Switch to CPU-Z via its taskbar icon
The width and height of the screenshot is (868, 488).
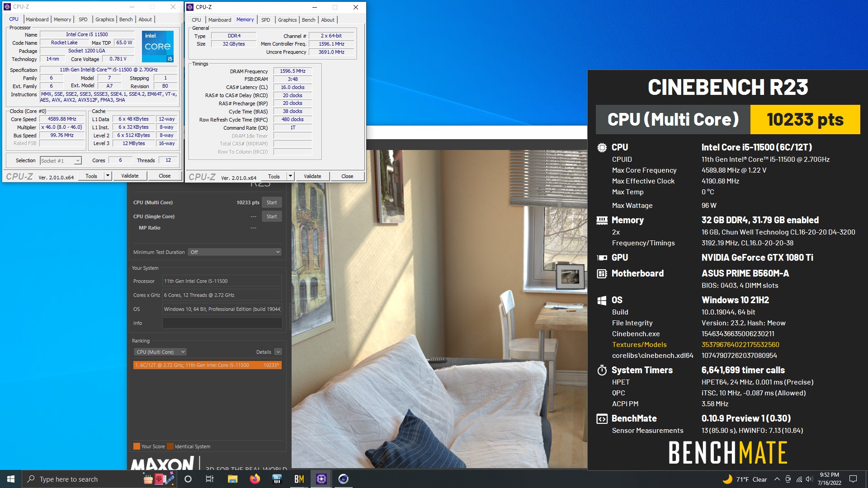click(321, 479)
